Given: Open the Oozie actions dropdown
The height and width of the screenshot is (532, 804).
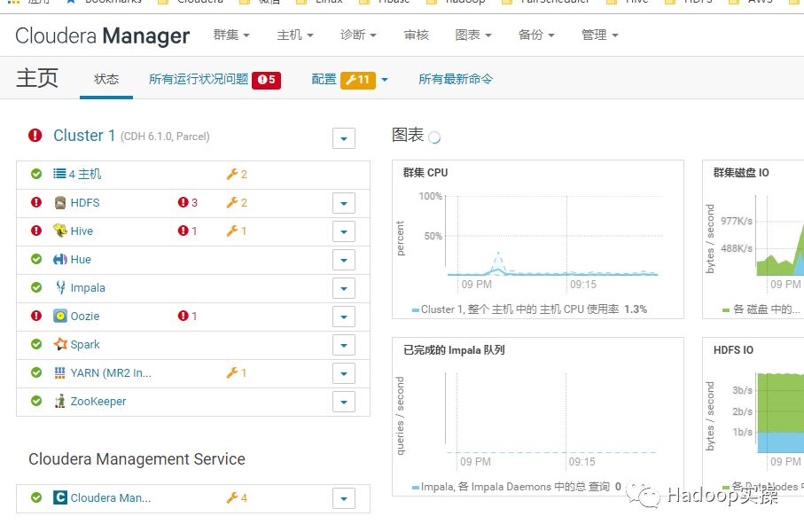Looking at the screenshot, I should coord(344,317).
